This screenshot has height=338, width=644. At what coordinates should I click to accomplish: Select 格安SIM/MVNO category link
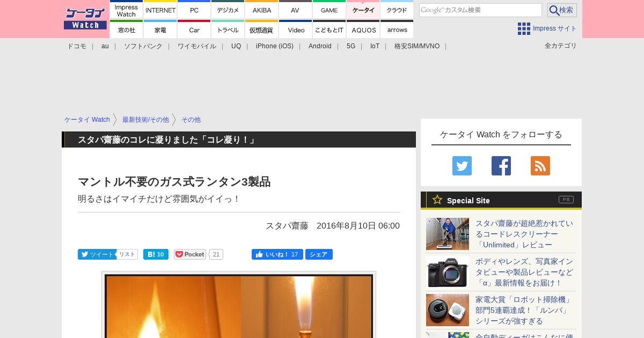click(x=417, y=46)
